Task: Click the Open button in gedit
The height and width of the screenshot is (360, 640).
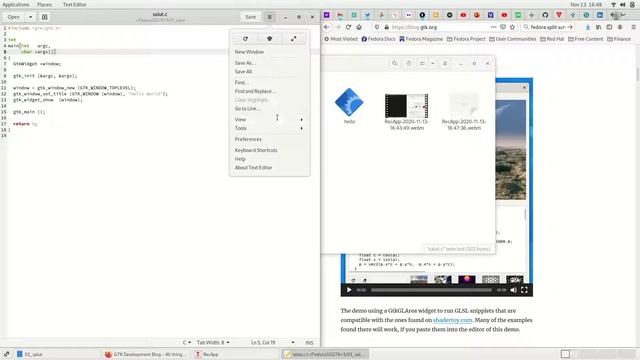Action: pos(13,17)
